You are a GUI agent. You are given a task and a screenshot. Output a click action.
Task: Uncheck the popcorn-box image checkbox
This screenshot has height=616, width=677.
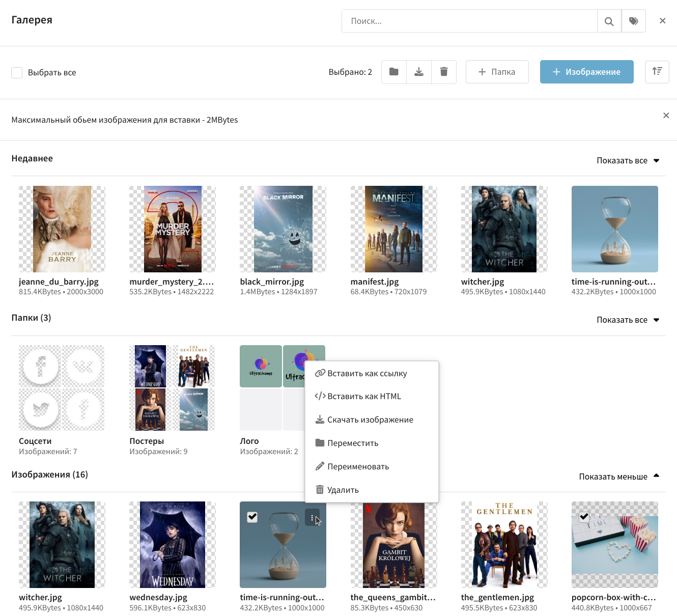584,517
